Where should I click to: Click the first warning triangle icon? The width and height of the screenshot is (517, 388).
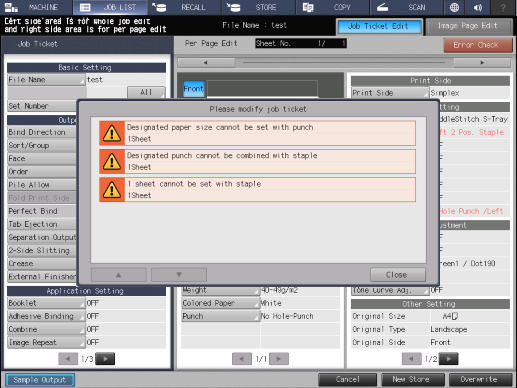[112, 133]
